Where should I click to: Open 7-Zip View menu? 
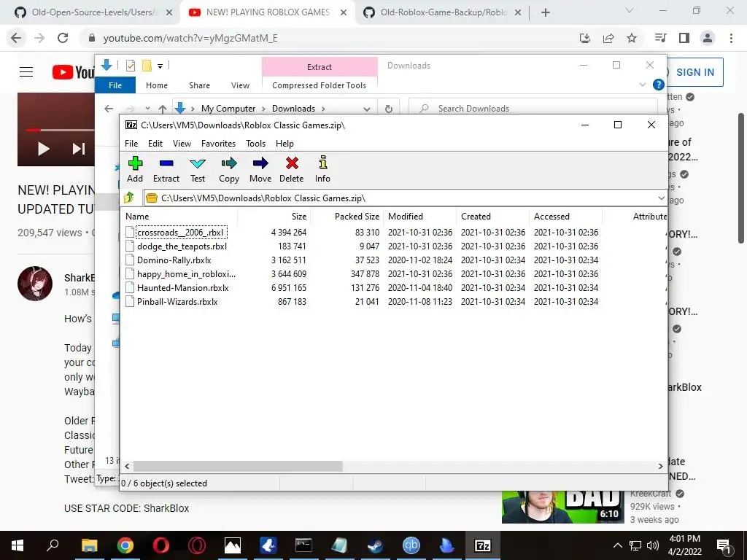[x=182, y=144]
